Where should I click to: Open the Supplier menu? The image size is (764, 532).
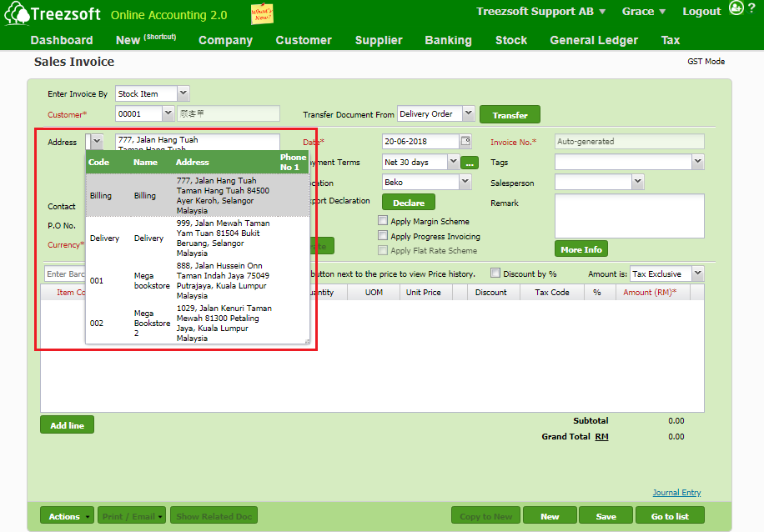379,40
